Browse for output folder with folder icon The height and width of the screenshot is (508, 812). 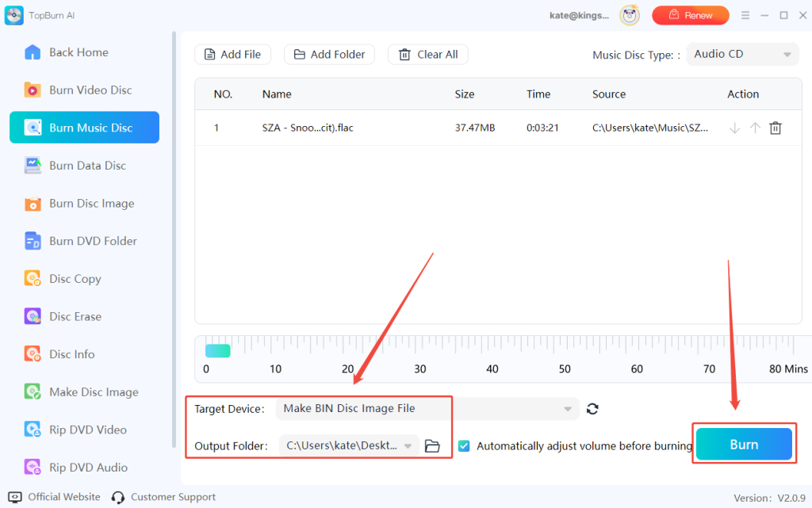tap(432, 446)
